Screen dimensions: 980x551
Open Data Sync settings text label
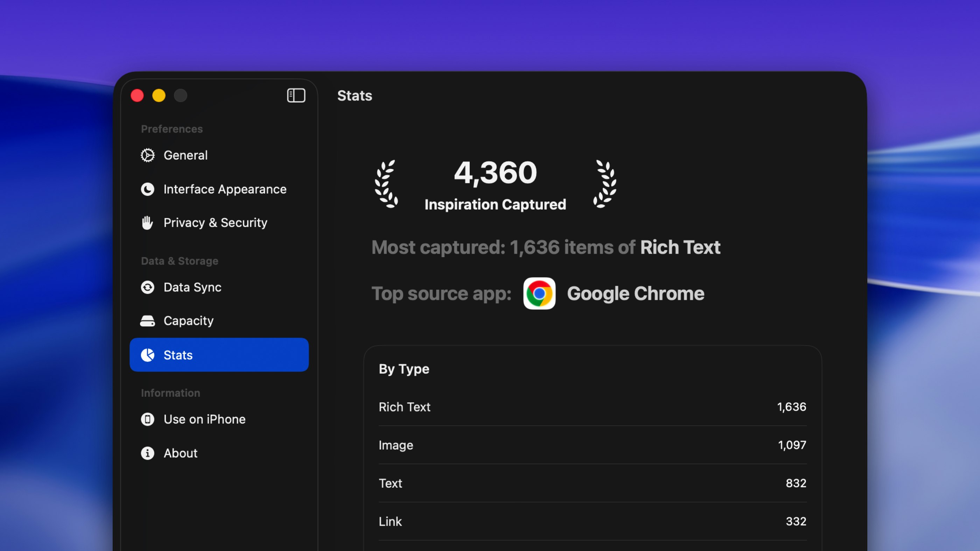[192, 287]
